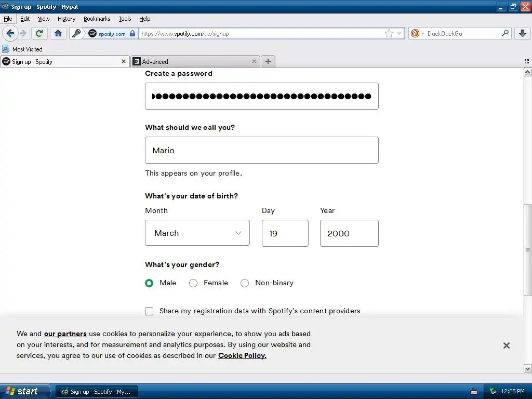532x399 pixels.
Task: Restore down the Mypal browser window
Action: [x=513, y=6]
